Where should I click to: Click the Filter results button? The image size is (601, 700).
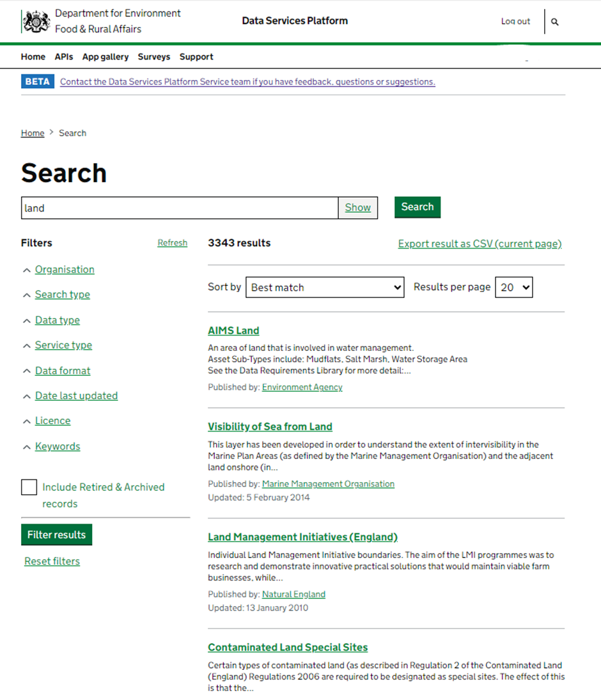pos(56,535)
